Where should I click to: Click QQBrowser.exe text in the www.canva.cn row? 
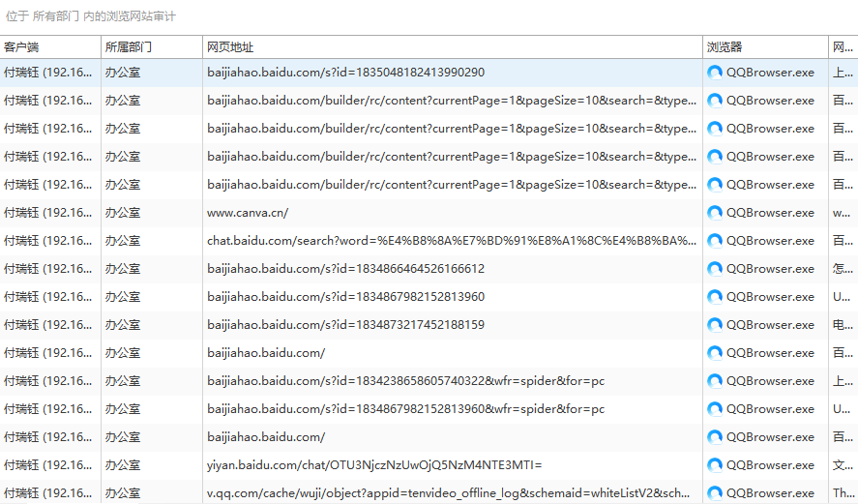pyautogui.click(x=770, y=213)
